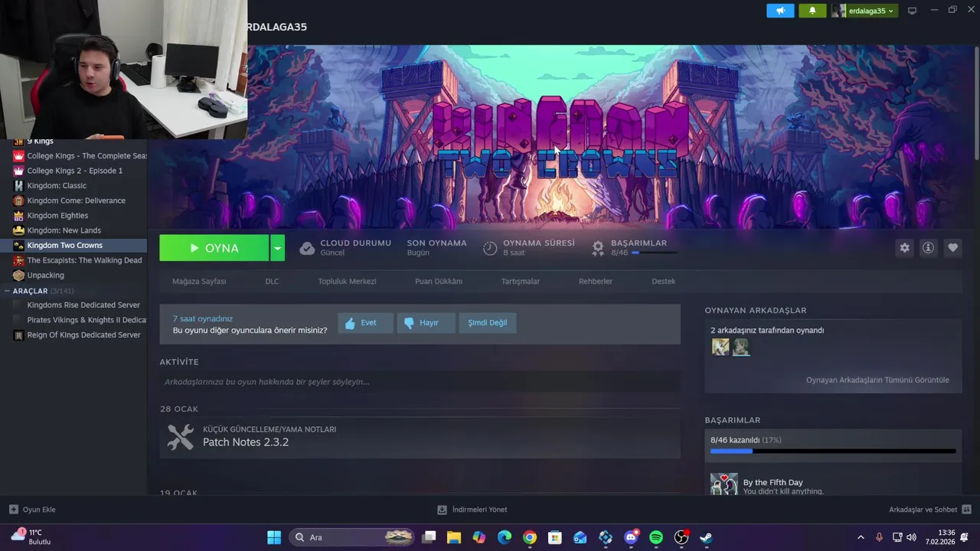Open the erdalaga35 account dropdown

865,11
